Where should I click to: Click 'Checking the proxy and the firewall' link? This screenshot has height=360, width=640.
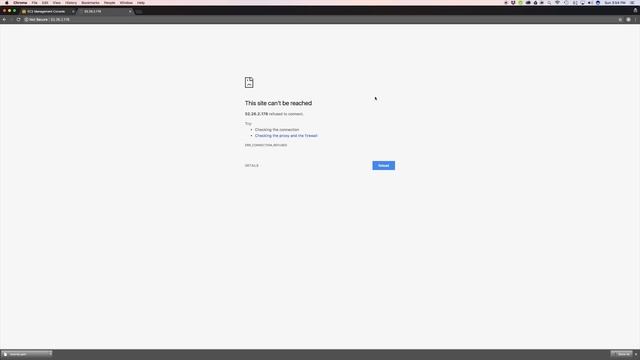[286, 136]
